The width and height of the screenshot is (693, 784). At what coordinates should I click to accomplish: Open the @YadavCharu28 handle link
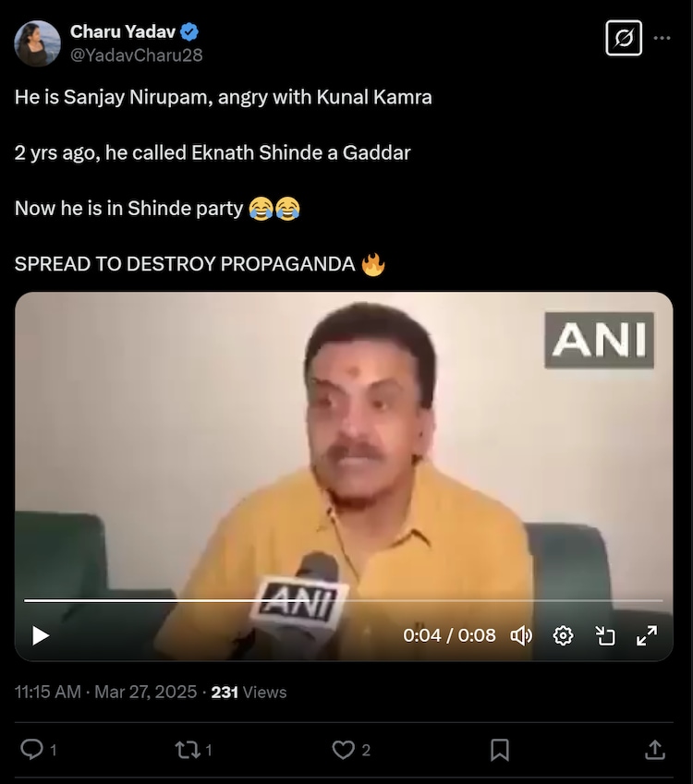(137, 55)
